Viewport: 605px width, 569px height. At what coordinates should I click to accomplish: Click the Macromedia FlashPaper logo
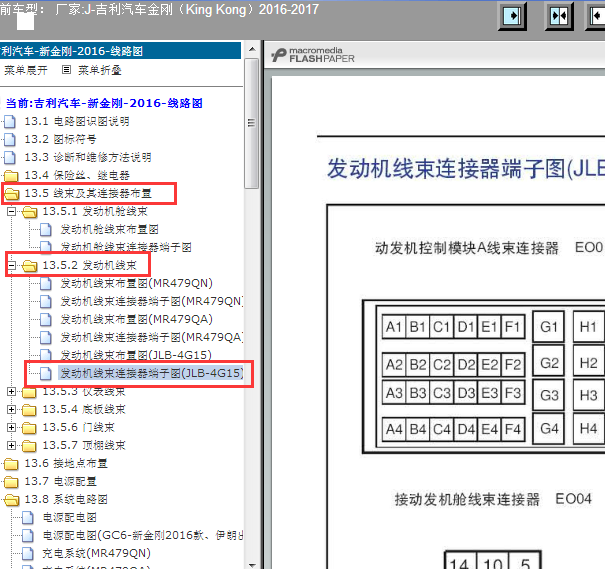click(313, 55)
